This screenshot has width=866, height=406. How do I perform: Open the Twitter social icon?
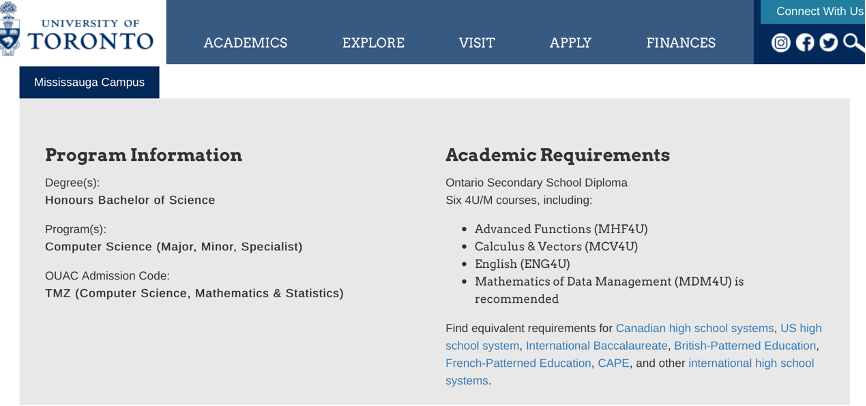pos(828,43)
